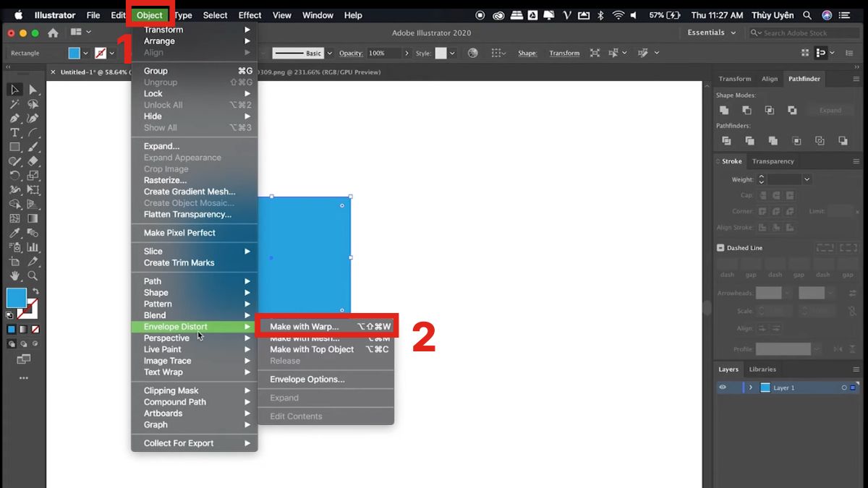The height and width of the screenshot is (488, 868).
Task: Go to the Home screen icon
Action: pos(53,33)
